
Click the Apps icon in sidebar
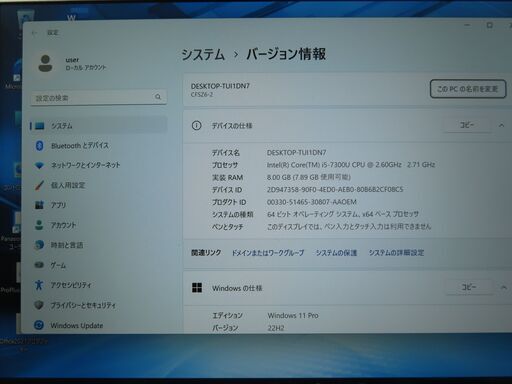(x=39, y=205)
